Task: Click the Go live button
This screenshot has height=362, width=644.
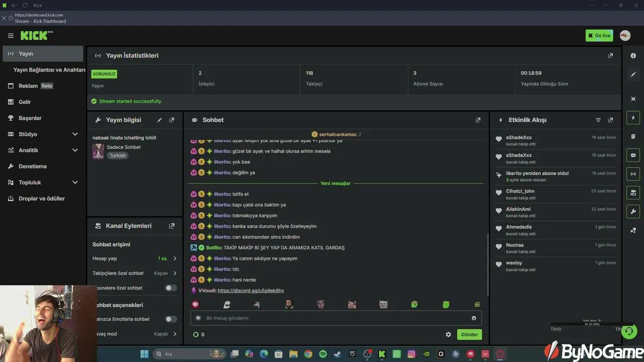Action: click(599, 36)
